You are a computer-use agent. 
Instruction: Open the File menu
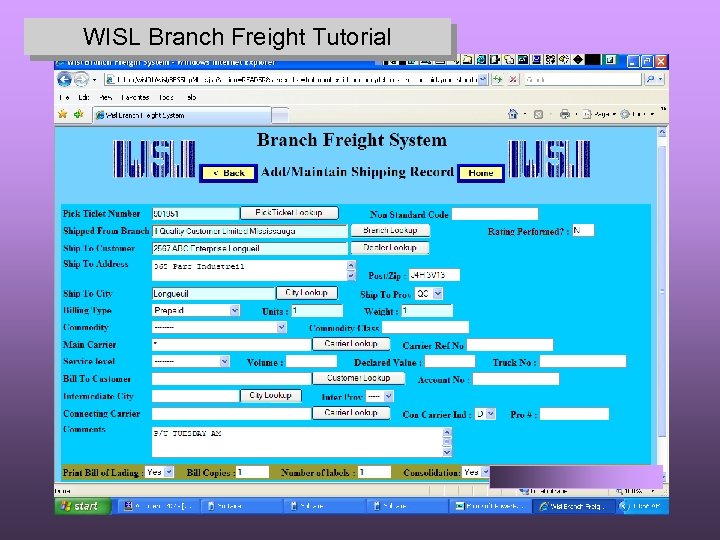pyautogui.click(x=64, y=97)
